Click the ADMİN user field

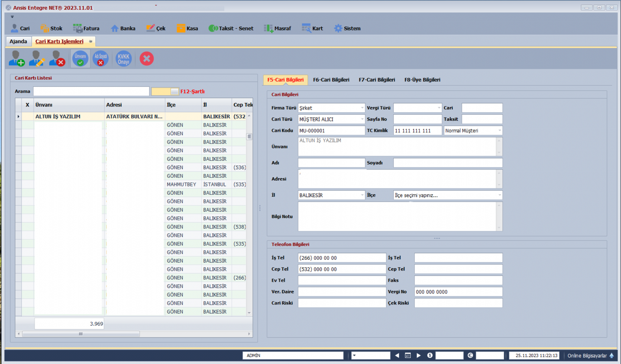(293, 355)
